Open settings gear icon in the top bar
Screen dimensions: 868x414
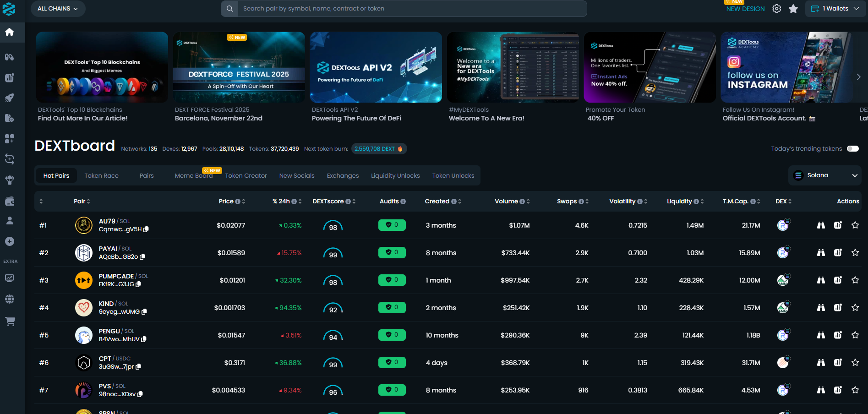tap(776, 9)
